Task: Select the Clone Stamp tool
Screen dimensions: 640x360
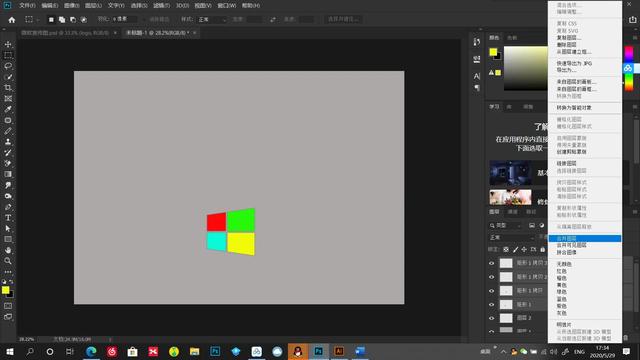Action: 8,142
